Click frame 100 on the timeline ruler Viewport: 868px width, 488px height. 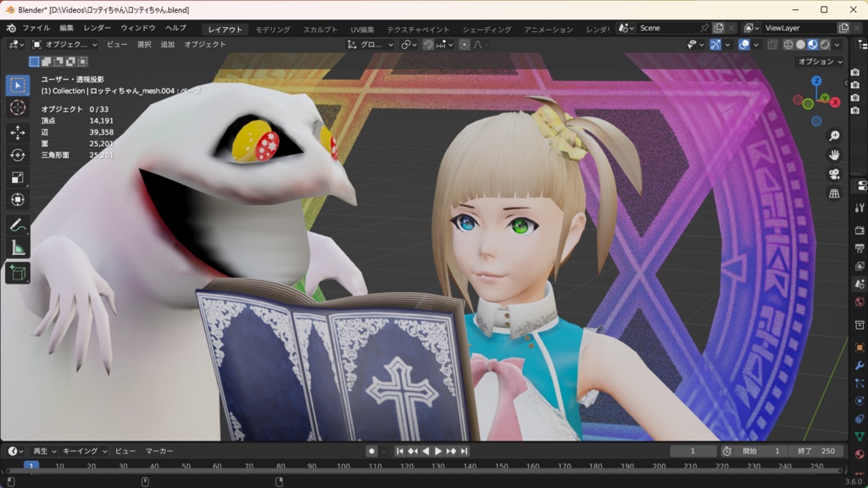343,466
